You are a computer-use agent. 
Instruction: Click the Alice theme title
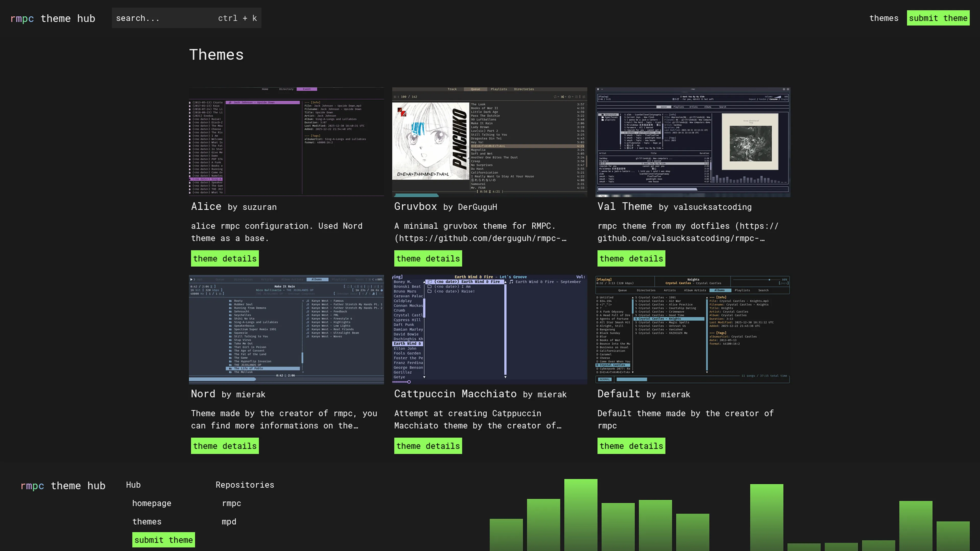pos(206,206)
